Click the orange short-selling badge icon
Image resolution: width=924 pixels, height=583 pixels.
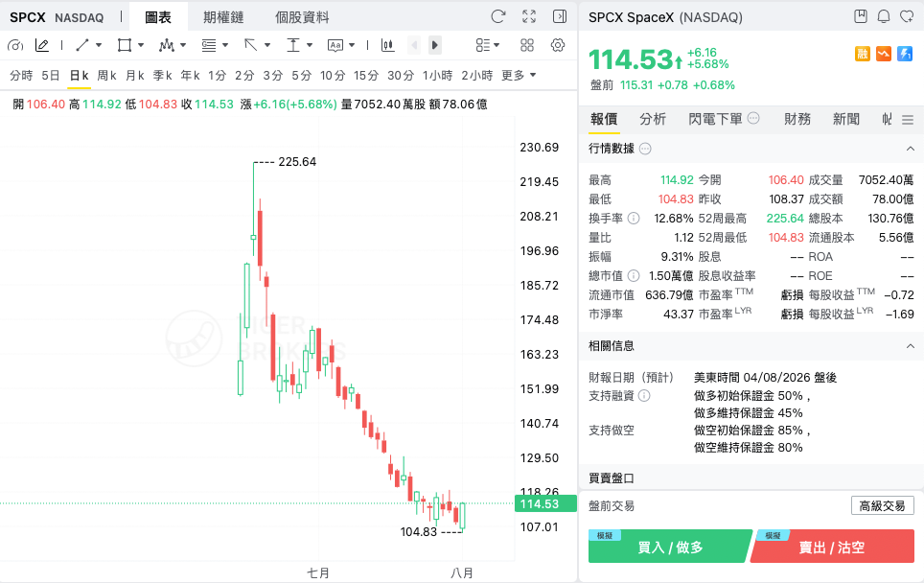884,55
